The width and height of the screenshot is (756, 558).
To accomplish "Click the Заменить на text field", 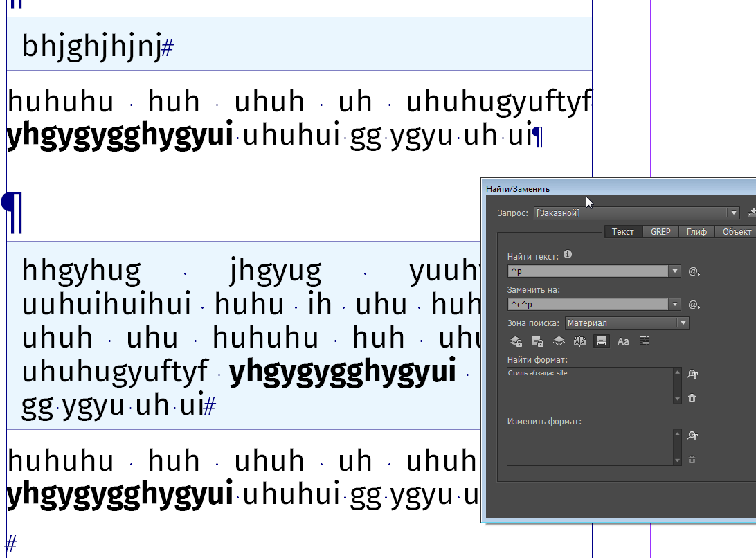I will click(x=588, y=305).
